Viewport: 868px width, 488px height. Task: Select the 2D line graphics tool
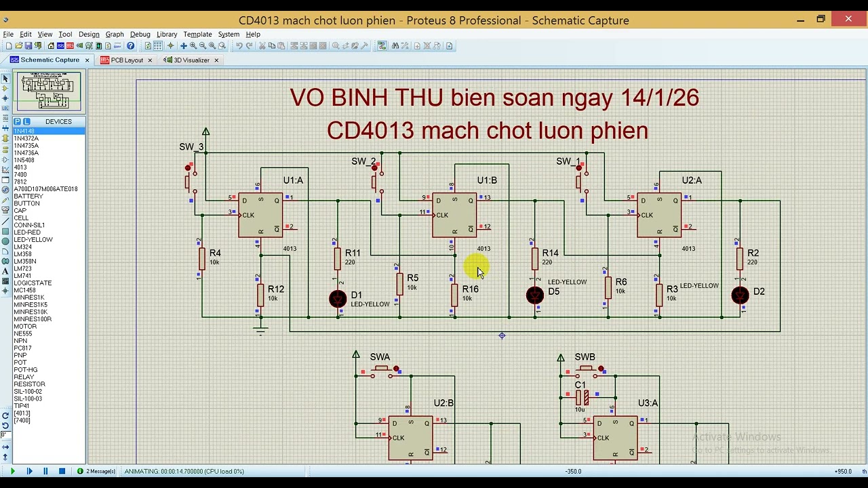coord(5,221)
